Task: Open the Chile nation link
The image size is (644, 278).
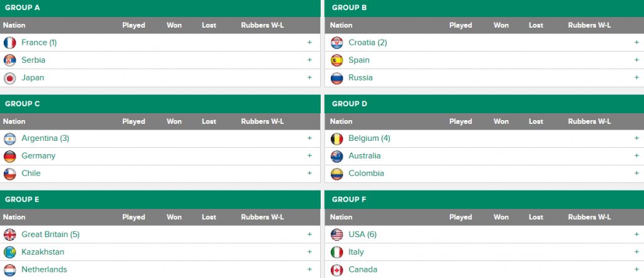Action: click(31, 174)
